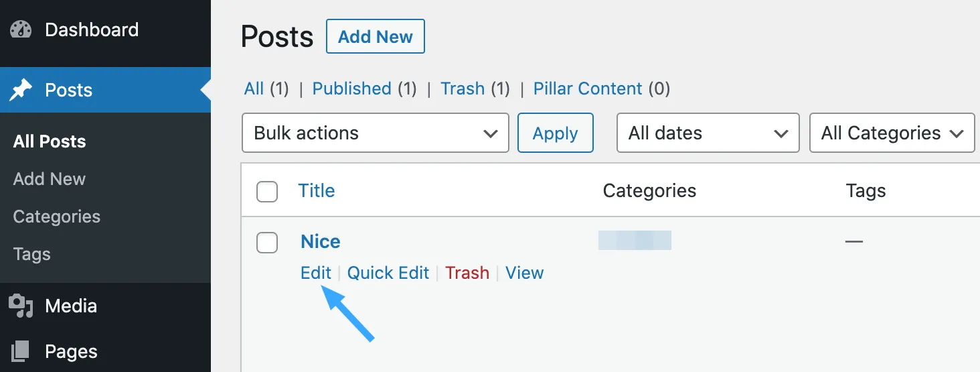The height and width of the screenshot is (372, 980).
Task: Click the Edit link under Nice
Action: pyautogui.click(x=316, y=273)
